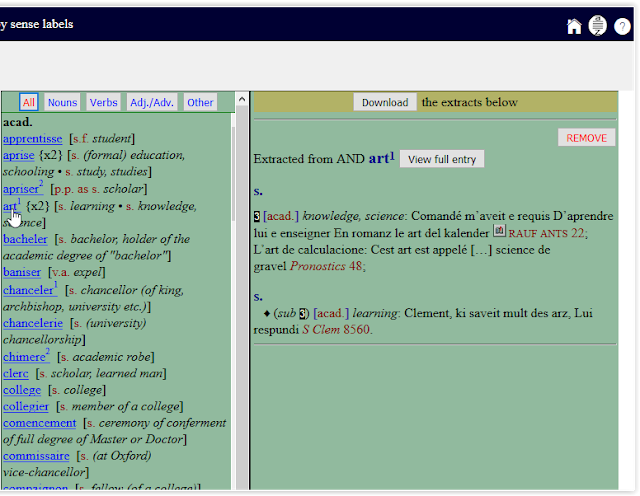The width and height of the screenshot is (640, 496).
Task: Select the commissaire entry
Action: [36, 455]
